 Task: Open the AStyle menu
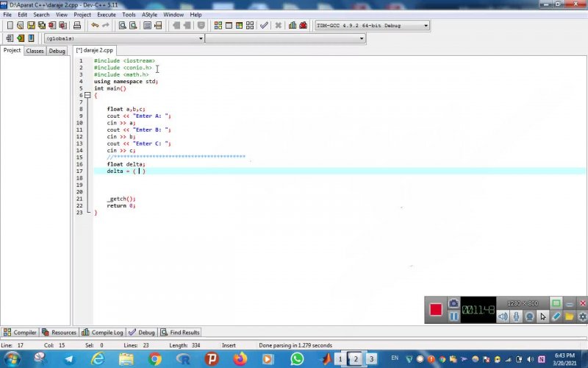pos(149,15)
